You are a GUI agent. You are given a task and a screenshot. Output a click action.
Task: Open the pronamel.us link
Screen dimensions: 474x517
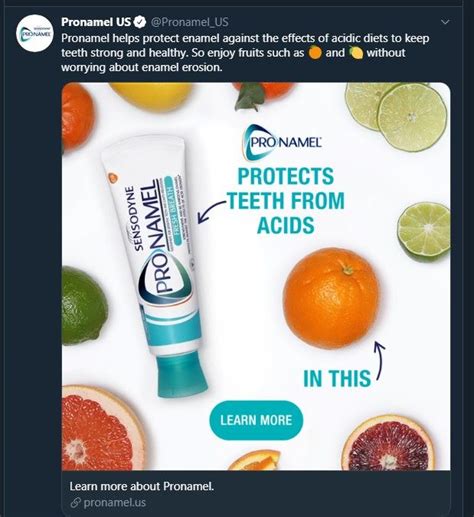click(115, 502)
